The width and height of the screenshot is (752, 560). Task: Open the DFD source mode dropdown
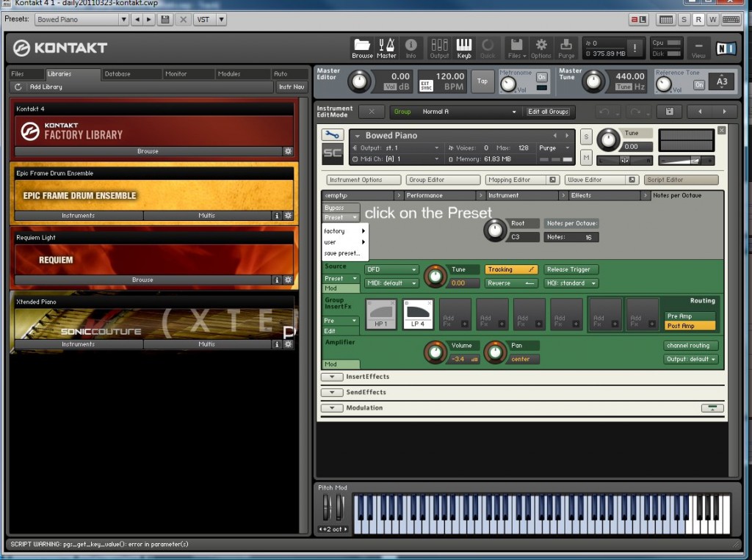tap(391, 270)
